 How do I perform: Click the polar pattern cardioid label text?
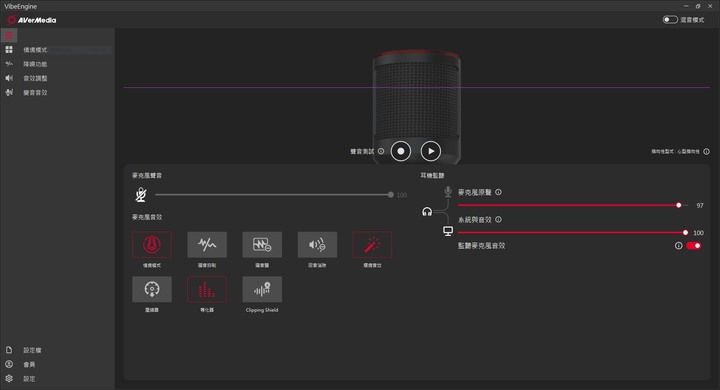[x=675, y=152]
